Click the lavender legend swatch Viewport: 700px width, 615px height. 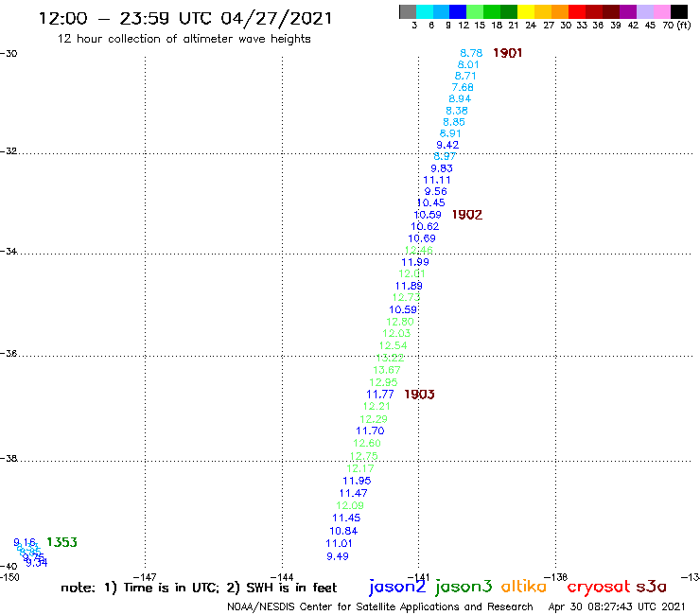coord(645,11)
